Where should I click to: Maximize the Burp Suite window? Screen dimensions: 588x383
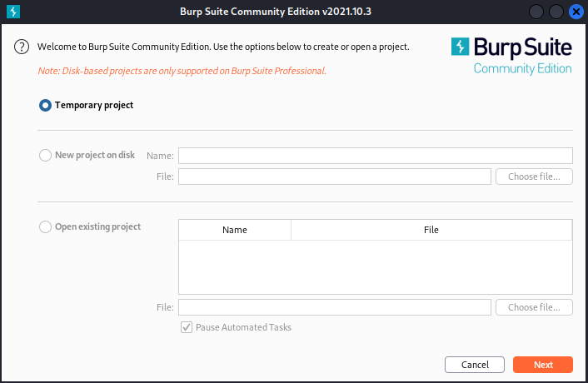click(556, 12)
